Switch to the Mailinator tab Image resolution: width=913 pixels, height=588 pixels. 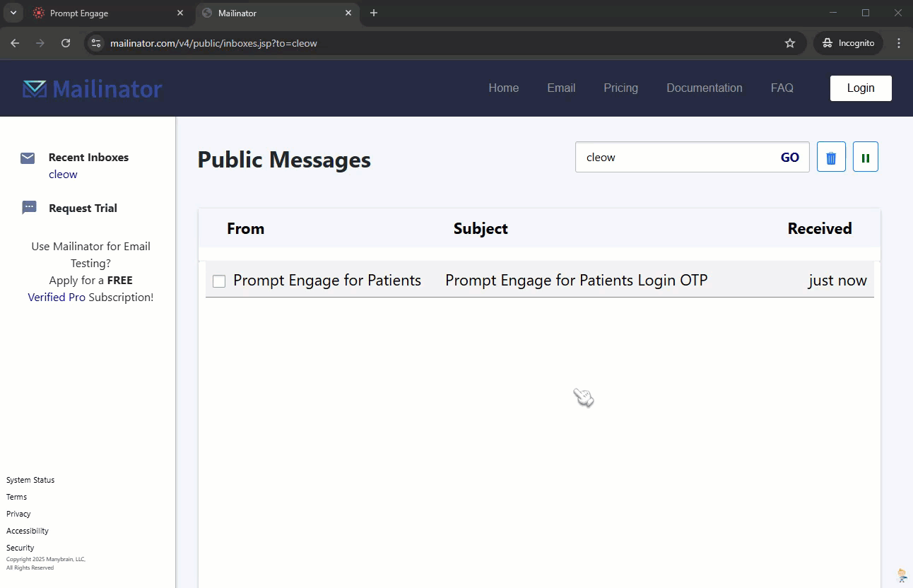(276, 13)
